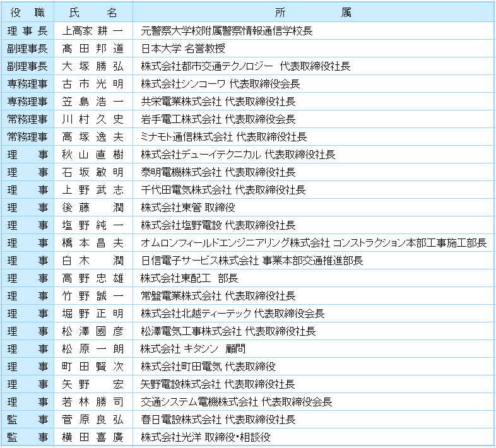Click the name 石坂敏明

coord(93,172)
